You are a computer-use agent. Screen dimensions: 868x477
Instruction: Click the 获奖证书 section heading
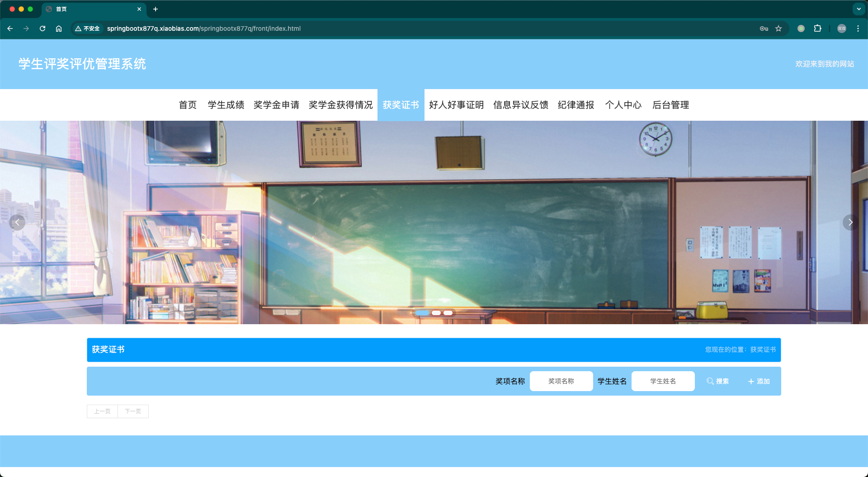click(108, 349)
